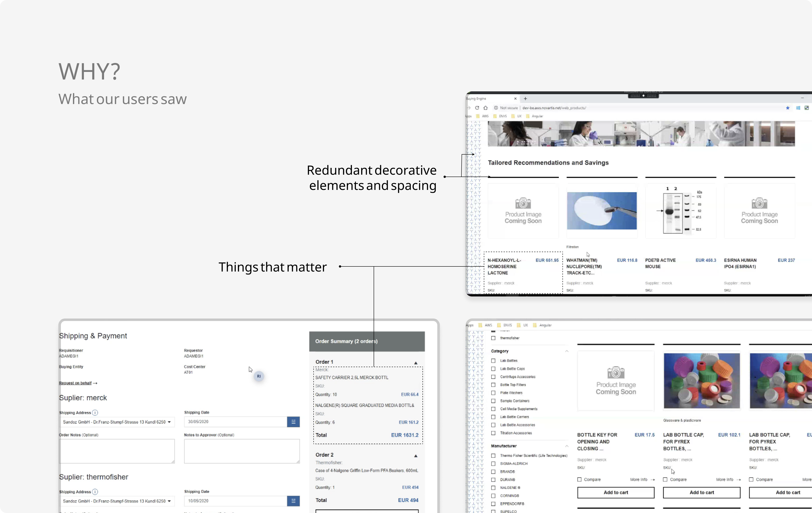812x513 pixels.
Task: Click info icon beside merck Shipping Address
Action: coord(95,413)
